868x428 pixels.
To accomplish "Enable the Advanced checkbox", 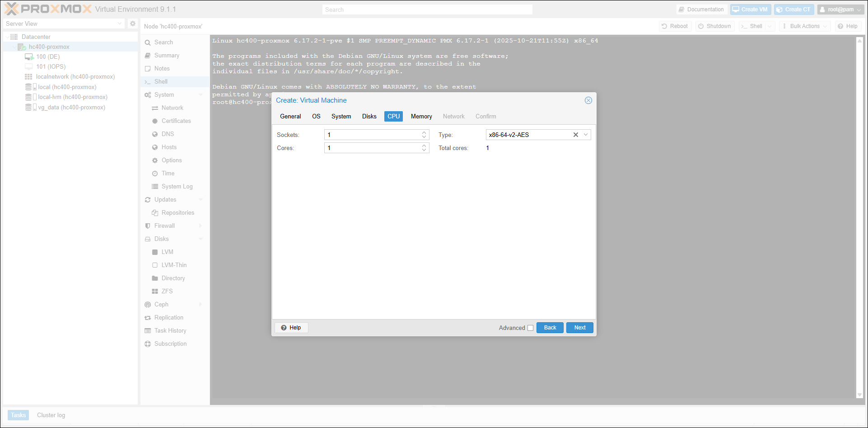I will tap(531, 328).
